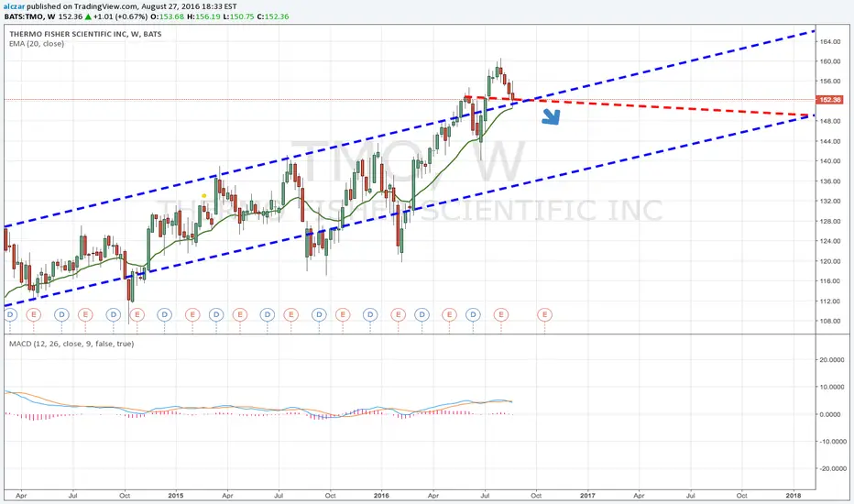Screen dimensions: 854x504
Task: Click the 112.00 price axis label
Action: click(x=830, y=301)
